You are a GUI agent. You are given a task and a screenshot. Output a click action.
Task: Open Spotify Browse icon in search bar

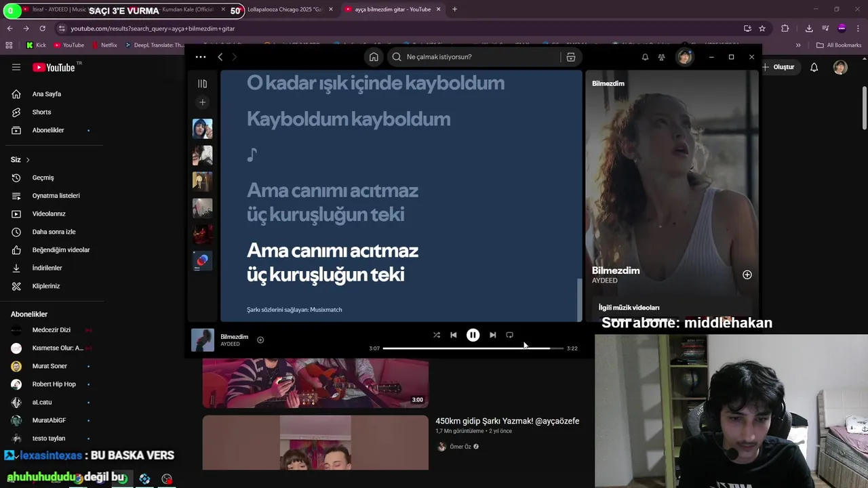[x=571, y=57]
